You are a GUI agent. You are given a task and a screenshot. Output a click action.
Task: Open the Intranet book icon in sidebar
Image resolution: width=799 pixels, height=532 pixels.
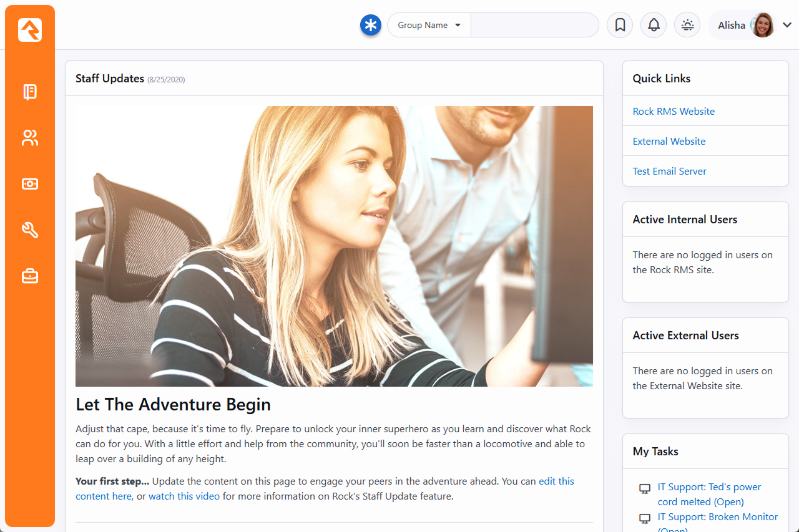(x=30, y=92)
